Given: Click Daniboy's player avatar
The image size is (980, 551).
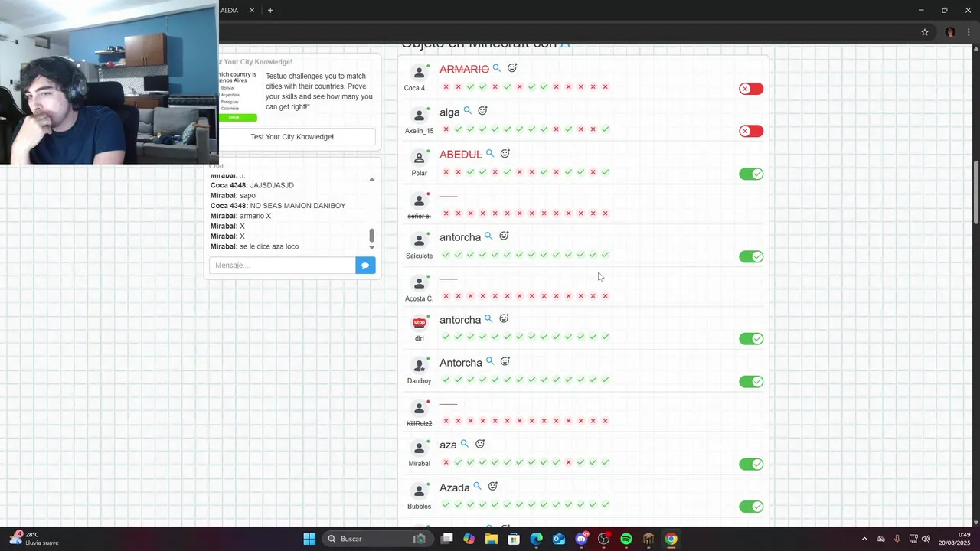Looking at the screenshot, I should pyautogui.click(x=418, y=366).
